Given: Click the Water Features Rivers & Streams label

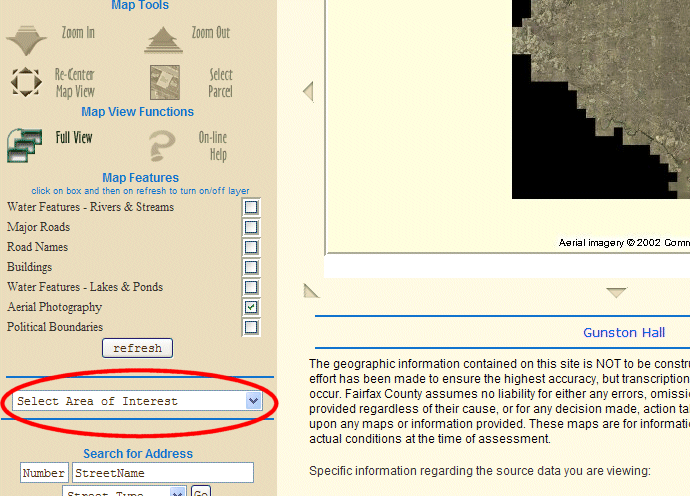Looking at the screenshot, I should click(90, 207).
